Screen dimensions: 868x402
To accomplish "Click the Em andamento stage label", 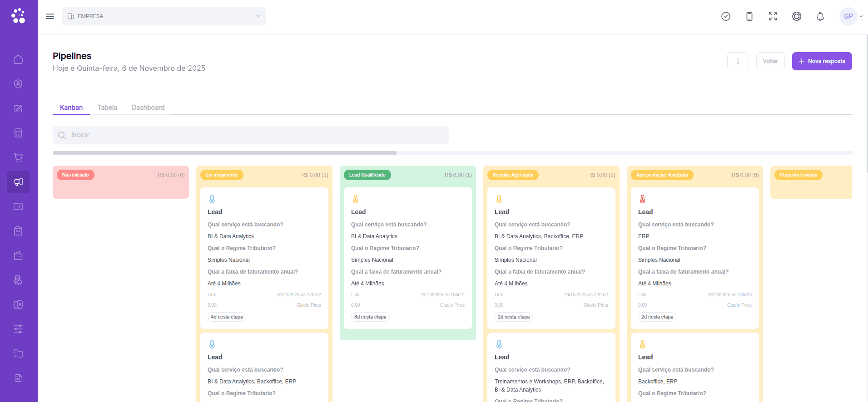I will click(x=222, y=175).
